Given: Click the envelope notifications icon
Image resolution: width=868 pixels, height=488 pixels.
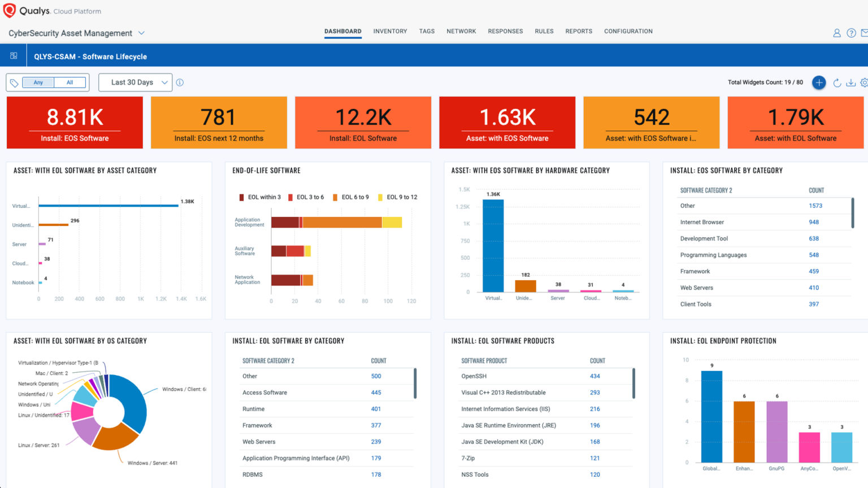Looking at the screenshot, I should [x=865, y=33].
